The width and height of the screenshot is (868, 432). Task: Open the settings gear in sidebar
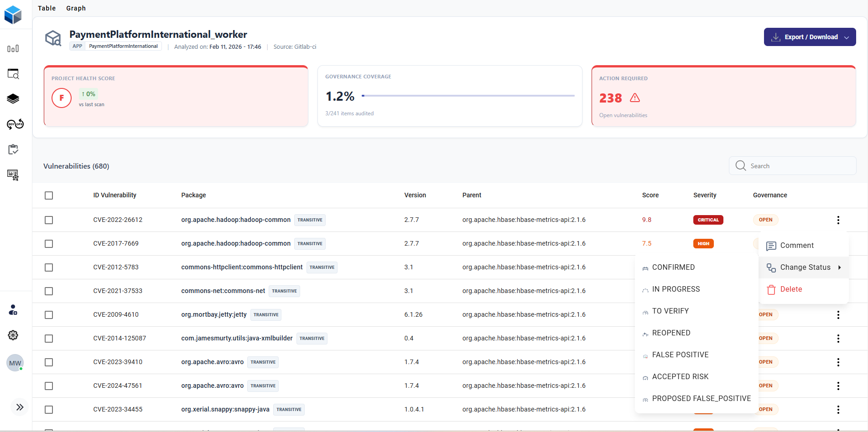coord(13,335)
